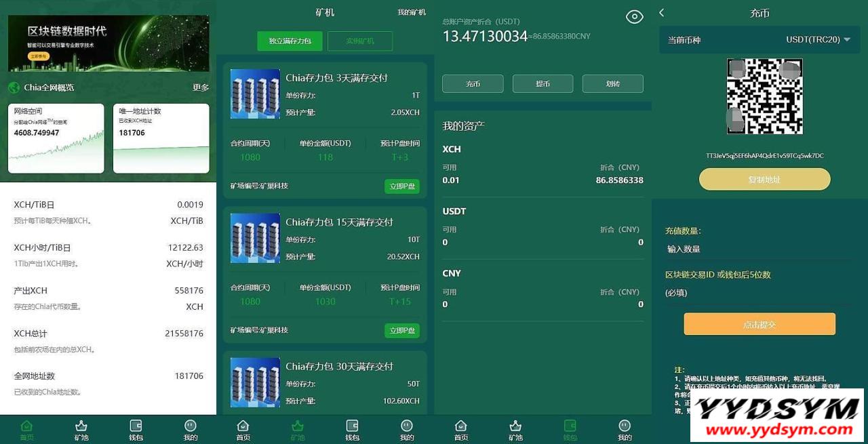Click the 区块链数据时代 banner image

click(108, 43)
